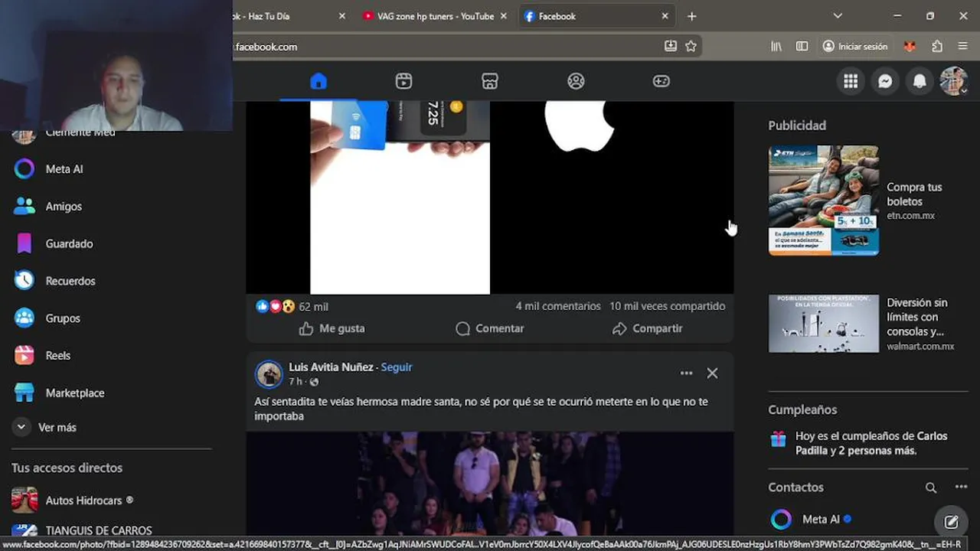Open Reels in the left sidebar
Viewport: 980px width, 551px height.
[x=113, y=356]
